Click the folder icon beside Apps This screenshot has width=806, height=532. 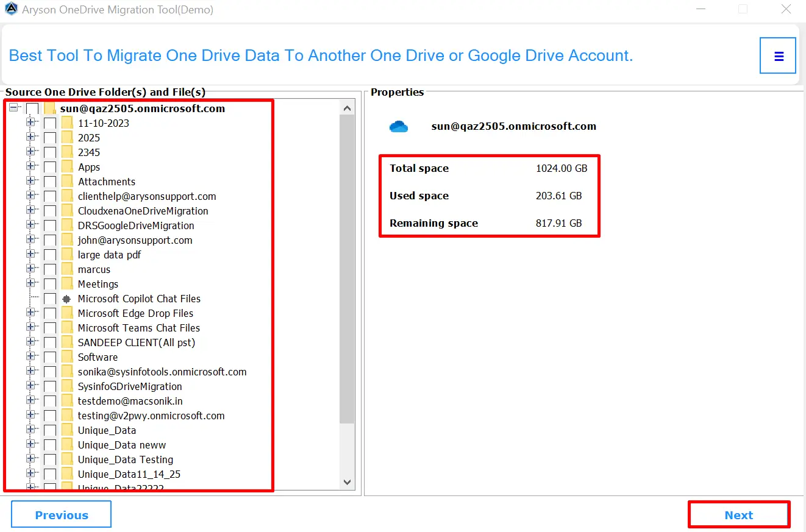pos(66,166)
